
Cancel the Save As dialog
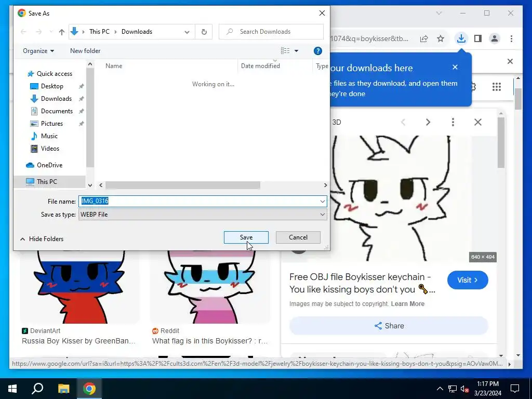(298, 237)
